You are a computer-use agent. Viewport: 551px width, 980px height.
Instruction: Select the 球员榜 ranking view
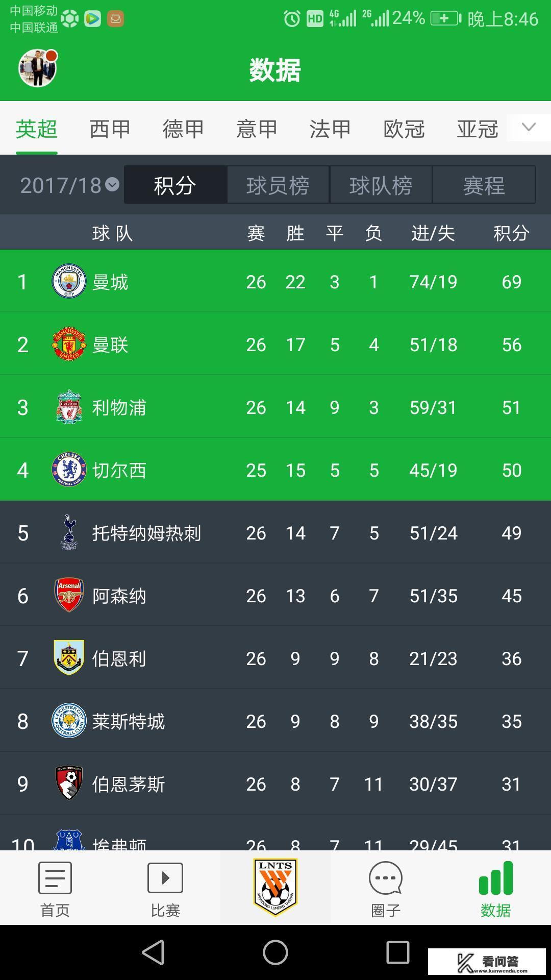[277, 185]
